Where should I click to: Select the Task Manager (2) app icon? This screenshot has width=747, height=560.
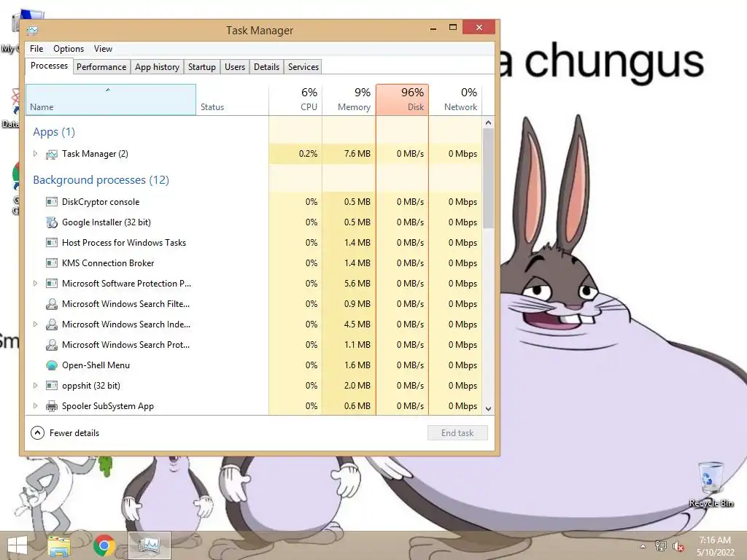52,154
